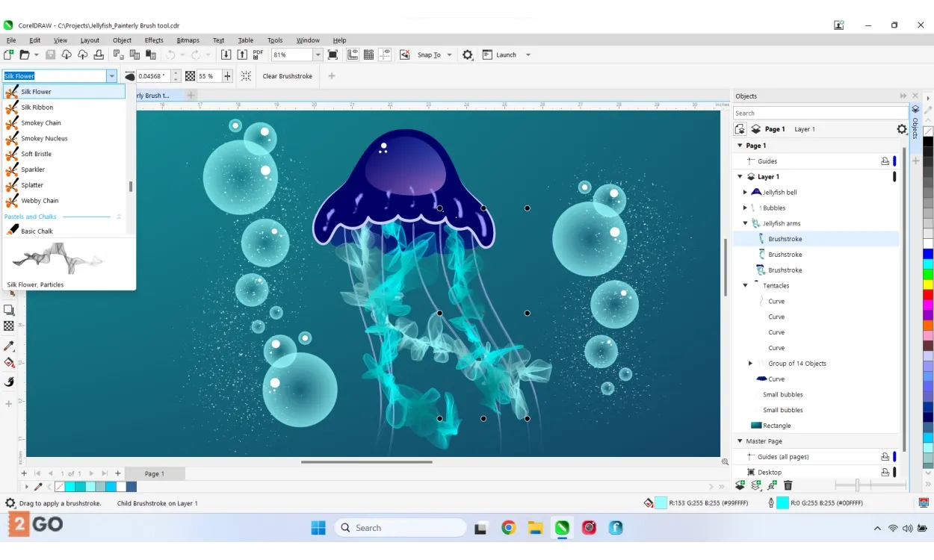Select Smokey Nucleus brush from the list

point(44,138)
